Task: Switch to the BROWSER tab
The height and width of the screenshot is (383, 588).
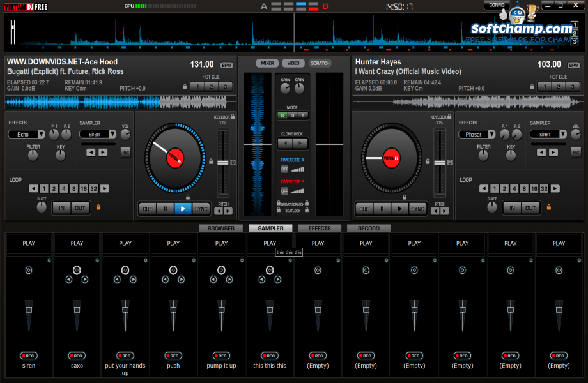Action: [221, 229]
